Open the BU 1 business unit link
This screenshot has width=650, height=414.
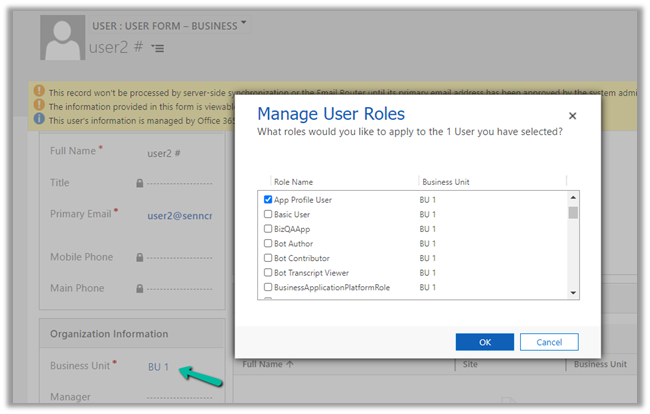coord(158,367)
